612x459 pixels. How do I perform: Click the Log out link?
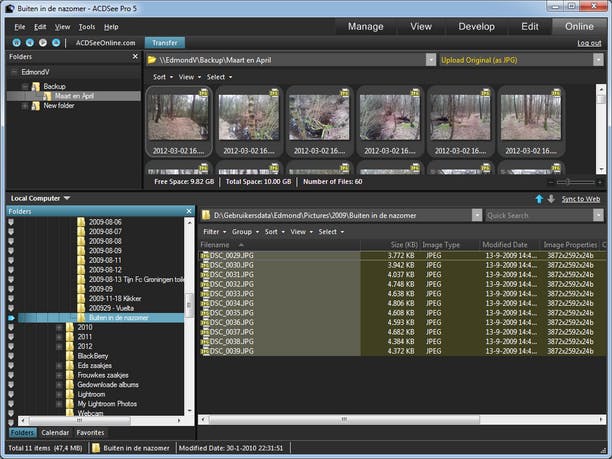click(589, 43)
